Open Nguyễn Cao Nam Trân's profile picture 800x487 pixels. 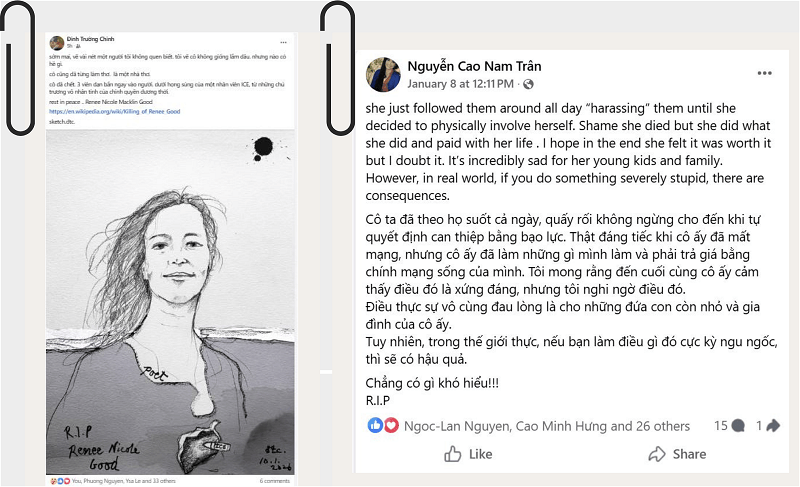(385, 74)
